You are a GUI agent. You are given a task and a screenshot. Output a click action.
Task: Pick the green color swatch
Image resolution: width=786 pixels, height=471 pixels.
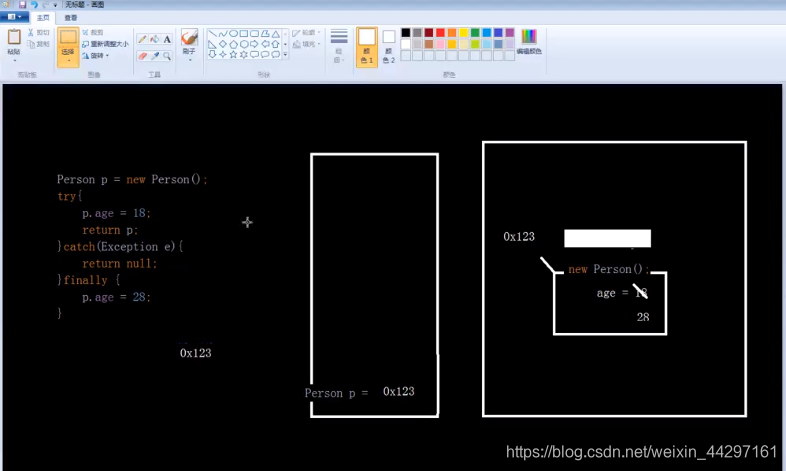475,33
